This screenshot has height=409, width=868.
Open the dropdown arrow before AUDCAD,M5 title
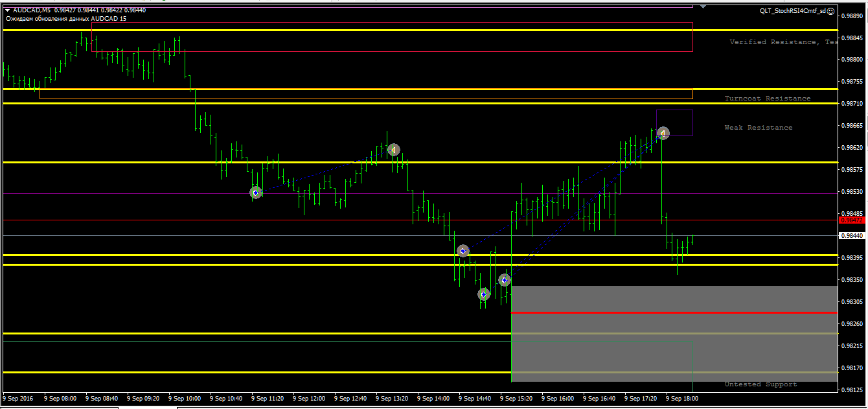click(x=7, y=10)
